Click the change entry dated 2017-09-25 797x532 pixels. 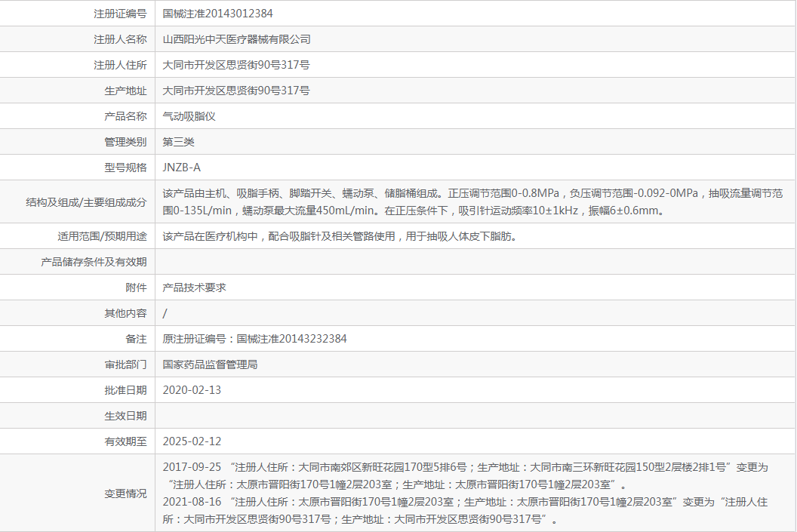465,476
